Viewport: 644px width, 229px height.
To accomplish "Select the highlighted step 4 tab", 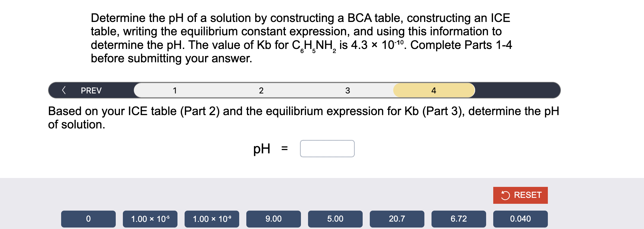I will [x=433, y=90].
